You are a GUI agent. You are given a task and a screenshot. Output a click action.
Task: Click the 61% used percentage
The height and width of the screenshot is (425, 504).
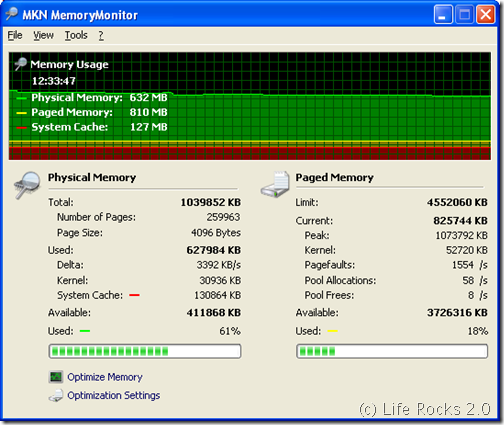coord(230,331)
